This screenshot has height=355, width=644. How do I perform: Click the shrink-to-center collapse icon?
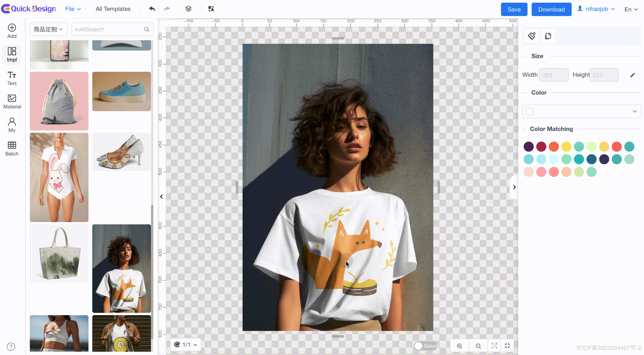[507, 346]
